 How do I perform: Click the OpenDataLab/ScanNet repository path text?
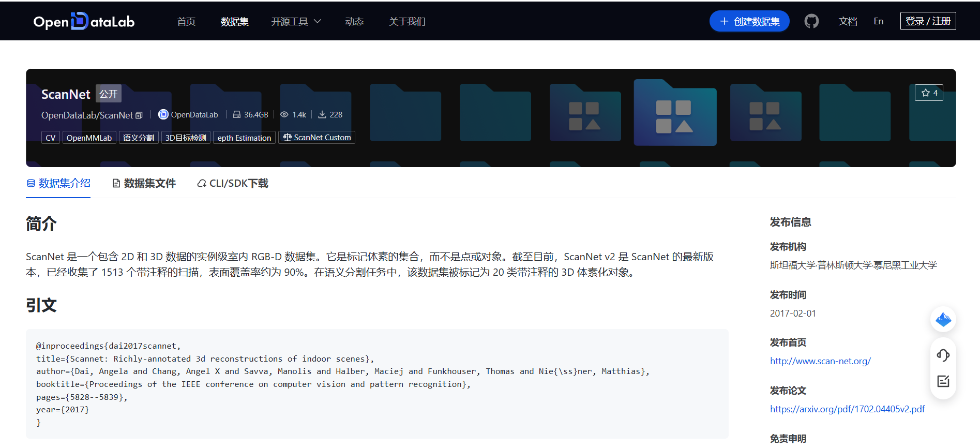(x=87, y=115)
